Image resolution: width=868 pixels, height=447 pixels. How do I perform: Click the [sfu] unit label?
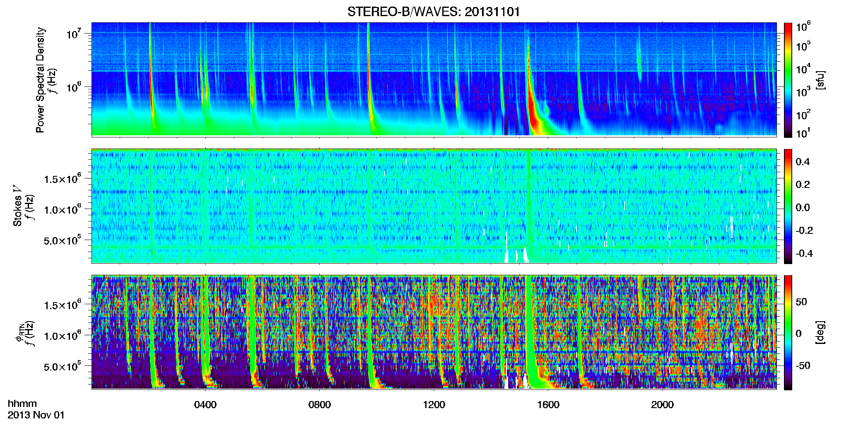pos(820,80)
